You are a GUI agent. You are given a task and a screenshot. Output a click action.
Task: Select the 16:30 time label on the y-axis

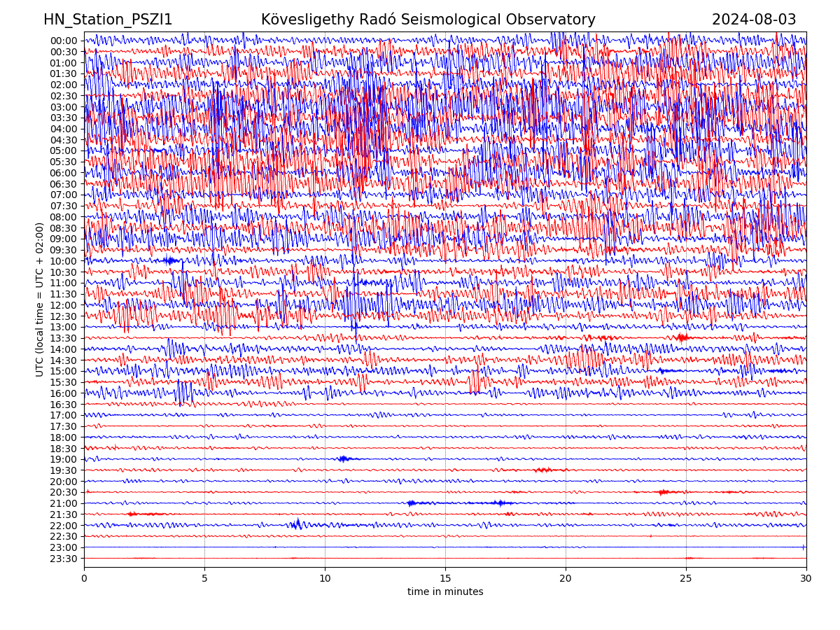63,405
